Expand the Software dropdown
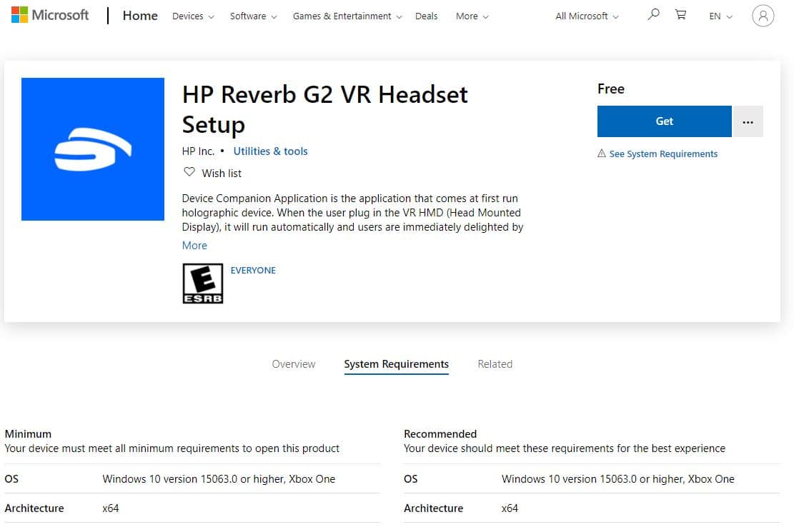The image size is (794, 532). pyautogui.click(x=249, y=16)
